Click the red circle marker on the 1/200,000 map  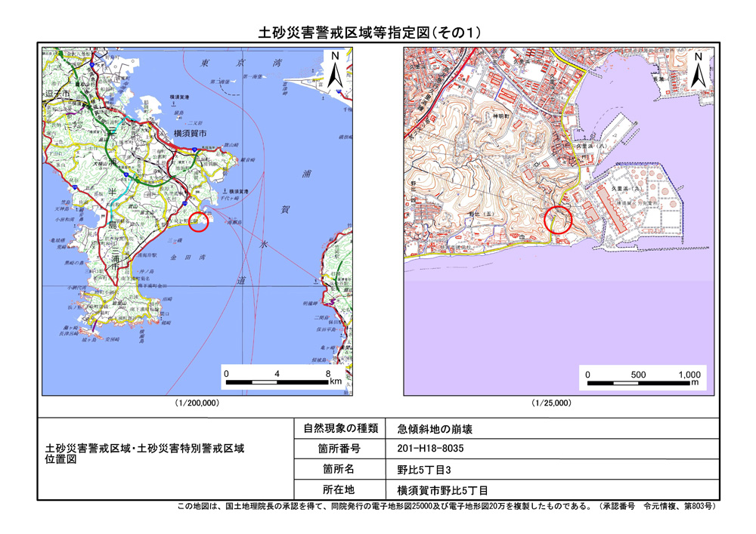click(x=198, y=221)
